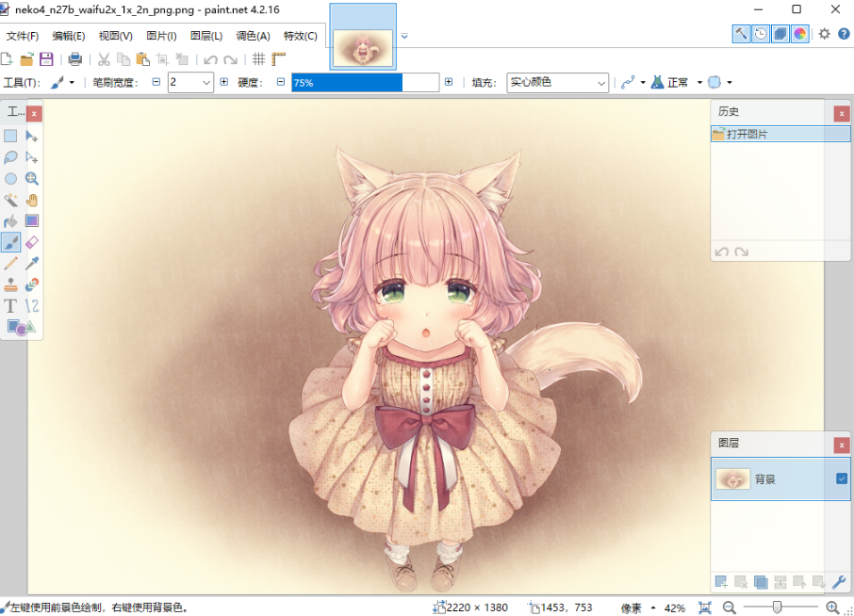
Task: Click the Save floppy disk icon
Action: [x=46, y=59]
